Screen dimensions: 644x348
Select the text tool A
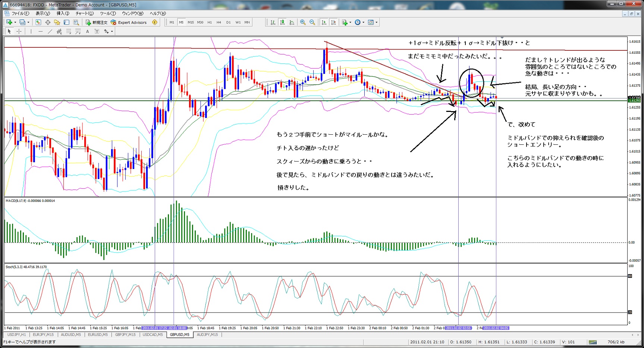pos(88,31)
